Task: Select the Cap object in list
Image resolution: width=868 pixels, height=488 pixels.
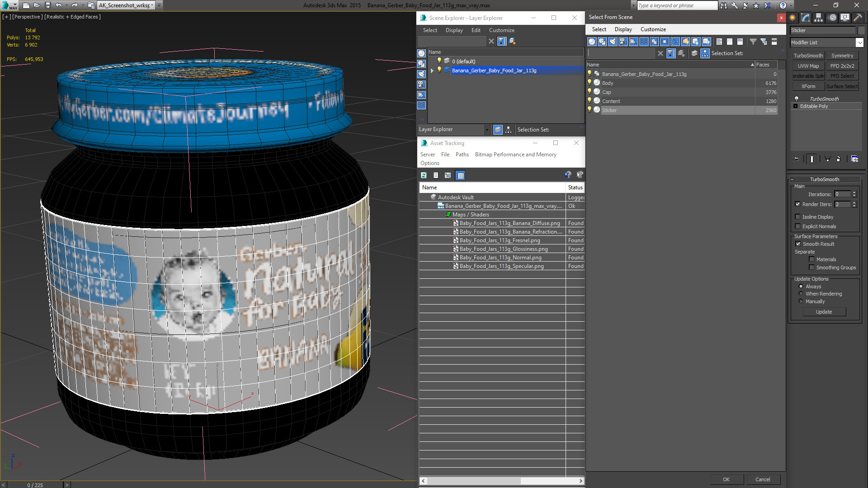Action: [x=606, y=92]
